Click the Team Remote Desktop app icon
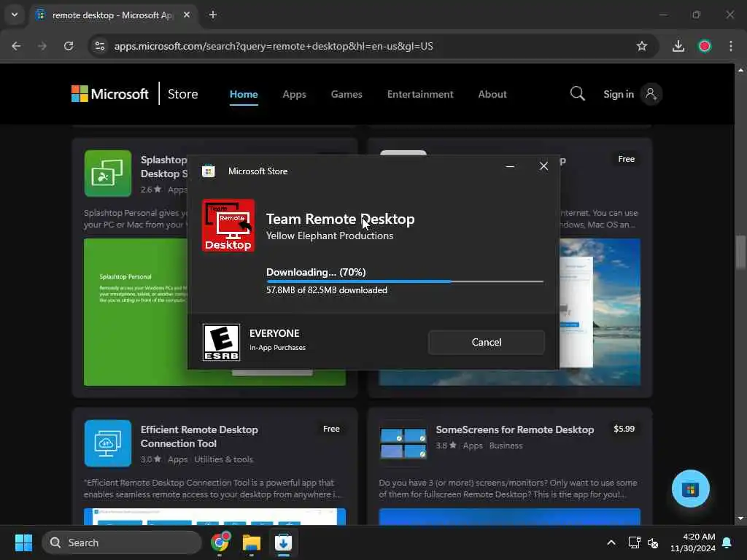This screenshot has width=747, height=560. pyautogui.click(x=228, y=225)
